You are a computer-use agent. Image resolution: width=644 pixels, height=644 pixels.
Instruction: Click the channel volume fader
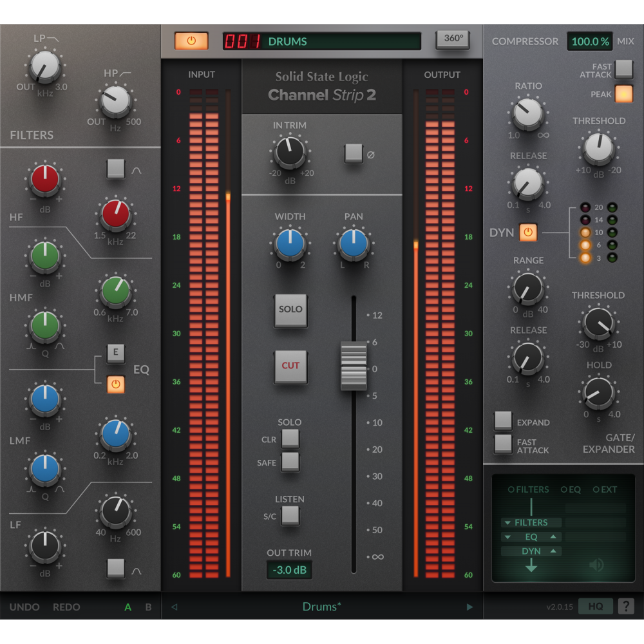(x=353, y=365)
